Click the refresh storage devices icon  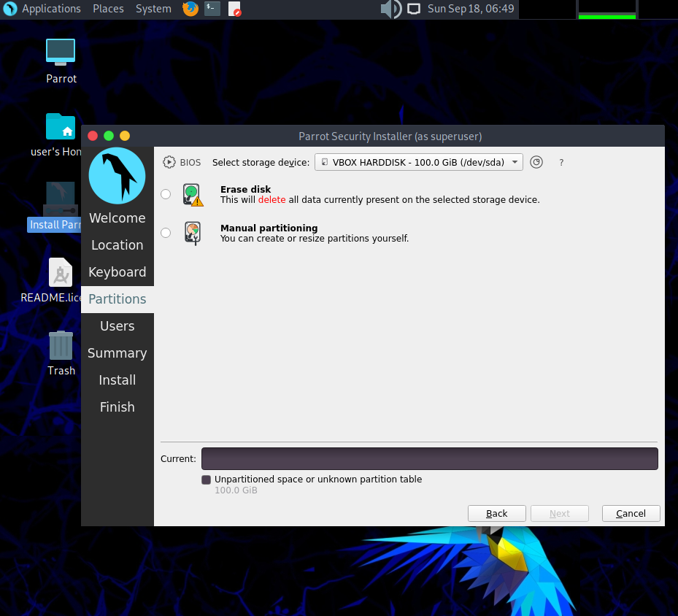pyautogui.click(x=536, y=162)
